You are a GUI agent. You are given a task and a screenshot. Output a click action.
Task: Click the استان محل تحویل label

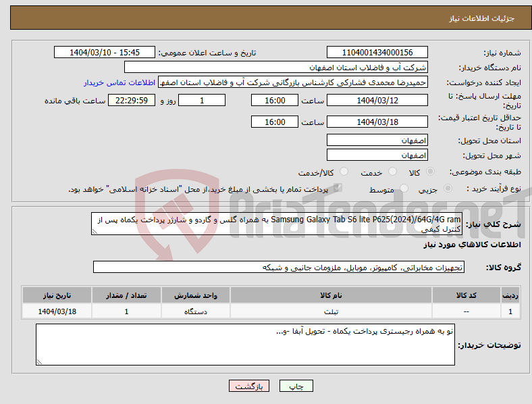pos(489,141)
